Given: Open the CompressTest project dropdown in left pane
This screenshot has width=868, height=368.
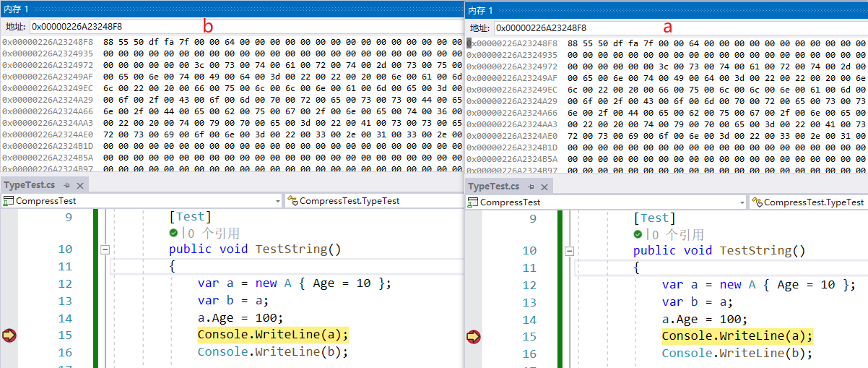Looking at the screenshot, I should (x=277, y=201).
